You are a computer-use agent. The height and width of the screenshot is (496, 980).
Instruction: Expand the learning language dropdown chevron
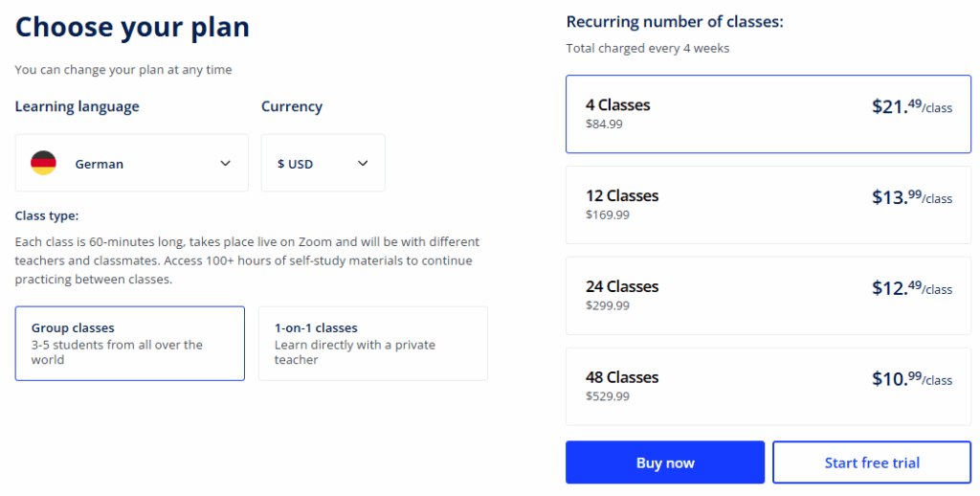point(226,163)
